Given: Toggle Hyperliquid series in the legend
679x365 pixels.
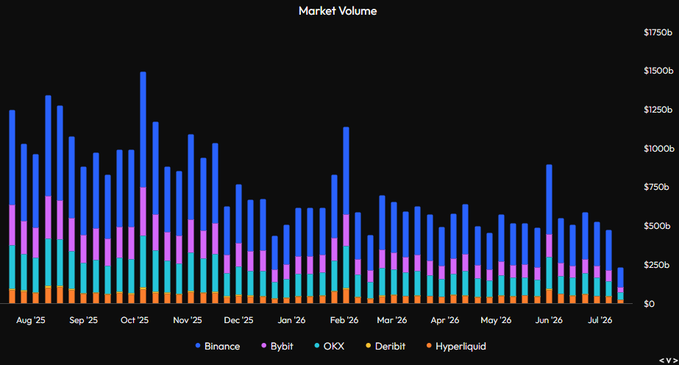Looking at the screenshot, I should pyautogui.click(x=456, y=346).
